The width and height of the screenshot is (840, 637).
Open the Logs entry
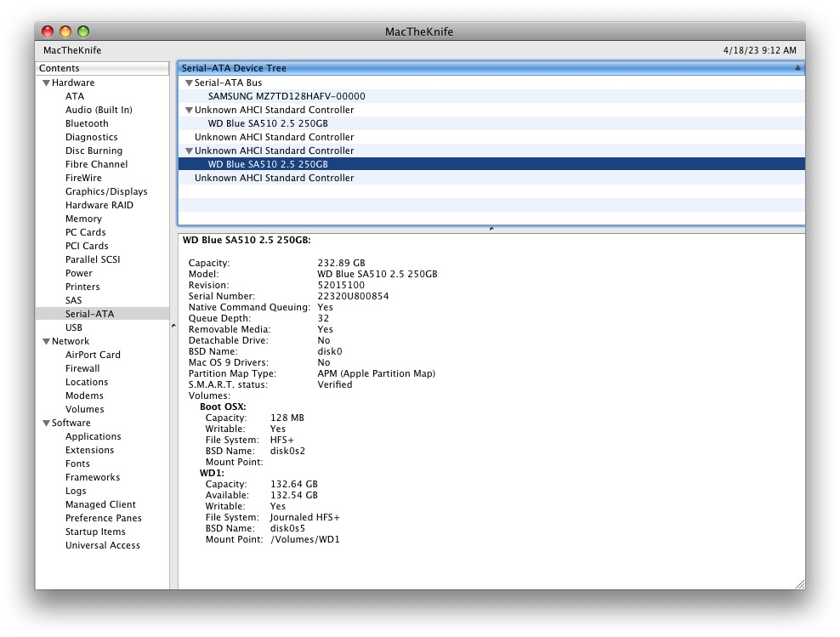(76, 492)
